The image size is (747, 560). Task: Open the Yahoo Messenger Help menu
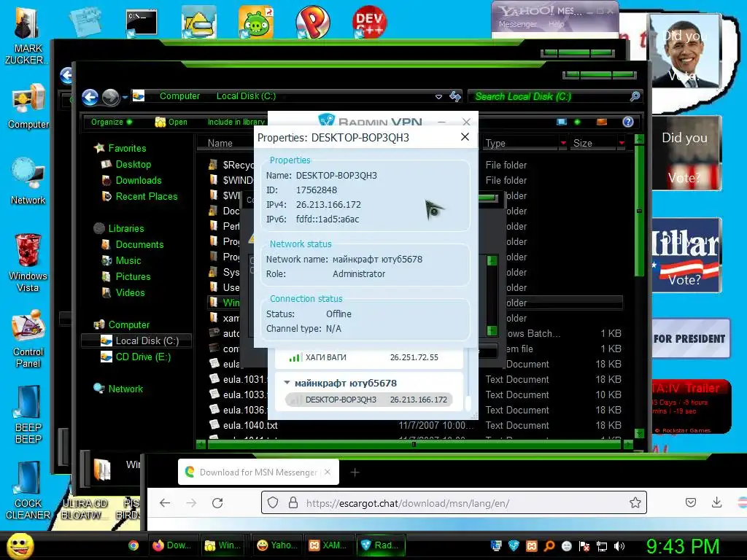coord(556,24)
